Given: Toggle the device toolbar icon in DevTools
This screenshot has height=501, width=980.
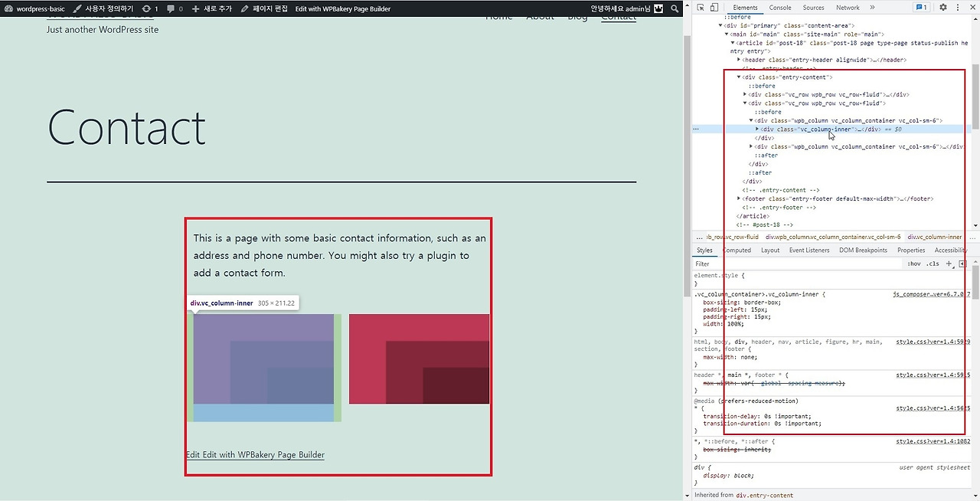Looking at the screenshot, I should pyautogui.click(x=714, y=8).
